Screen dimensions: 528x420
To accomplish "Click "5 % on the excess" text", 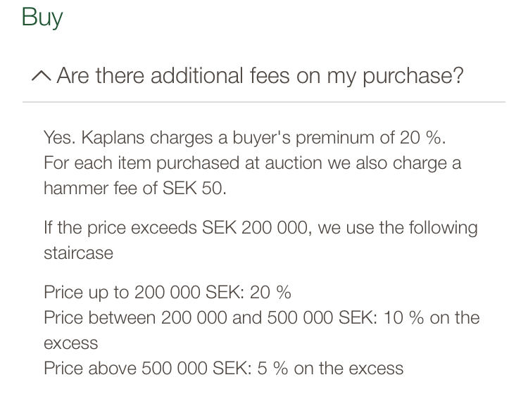I will pyautogui.click(x=329, y=368).
